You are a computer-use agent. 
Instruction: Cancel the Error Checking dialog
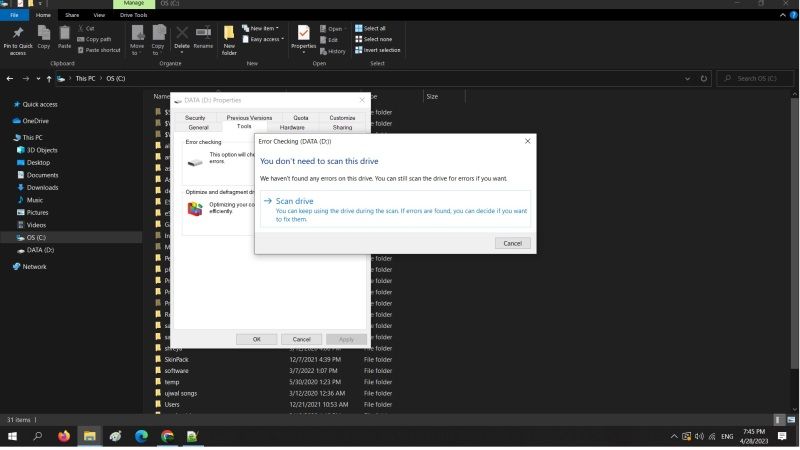point(512,243)
